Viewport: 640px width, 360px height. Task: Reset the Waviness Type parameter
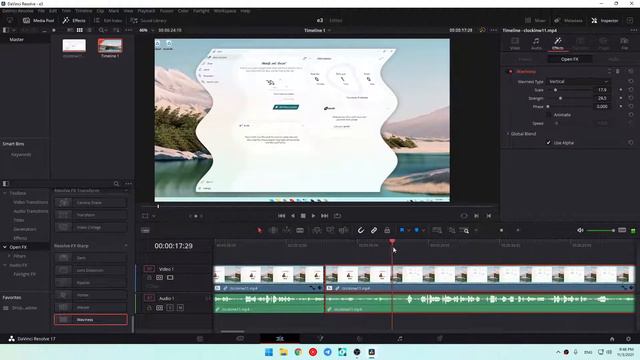pyautogui.click(x=631, y=82)
